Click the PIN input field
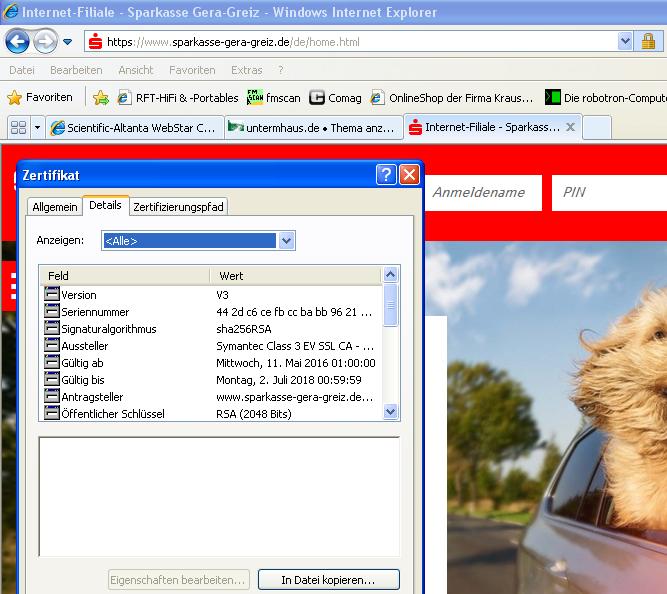The width and height of the screenshot is (667, 594). tap(609, 192)
